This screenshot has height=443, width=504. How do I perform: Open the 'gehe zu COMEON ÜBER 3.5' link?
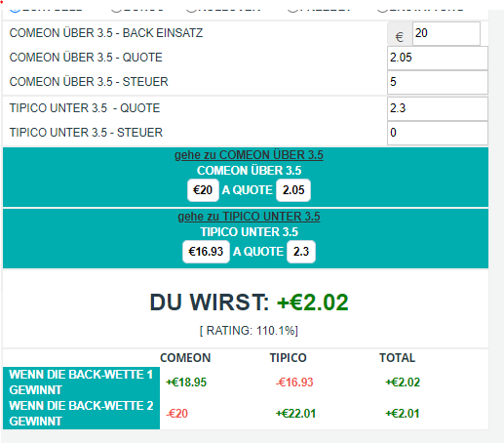pyautogui.click(x=249, y=155)
